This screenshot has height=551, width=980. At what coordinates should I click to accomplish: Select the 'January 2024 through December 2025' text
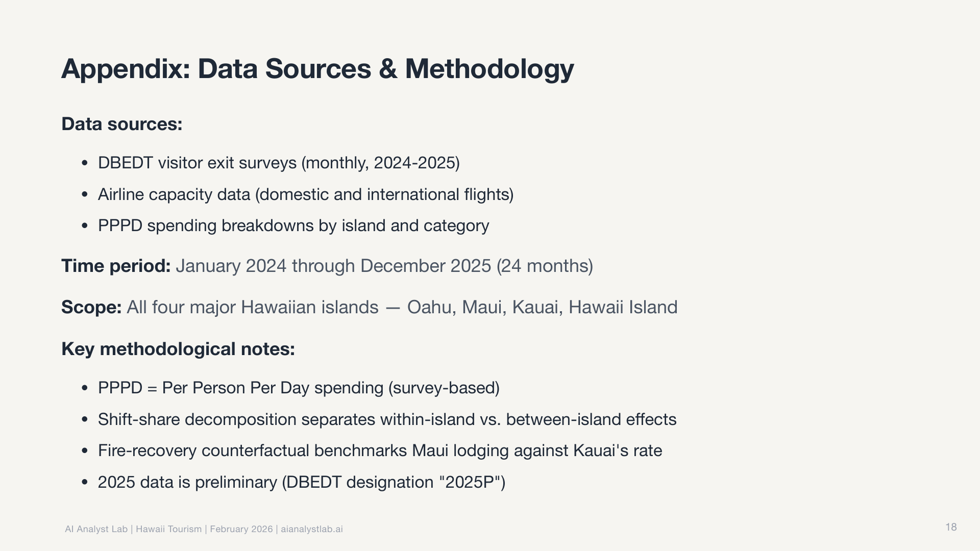(x=333, y=266)
